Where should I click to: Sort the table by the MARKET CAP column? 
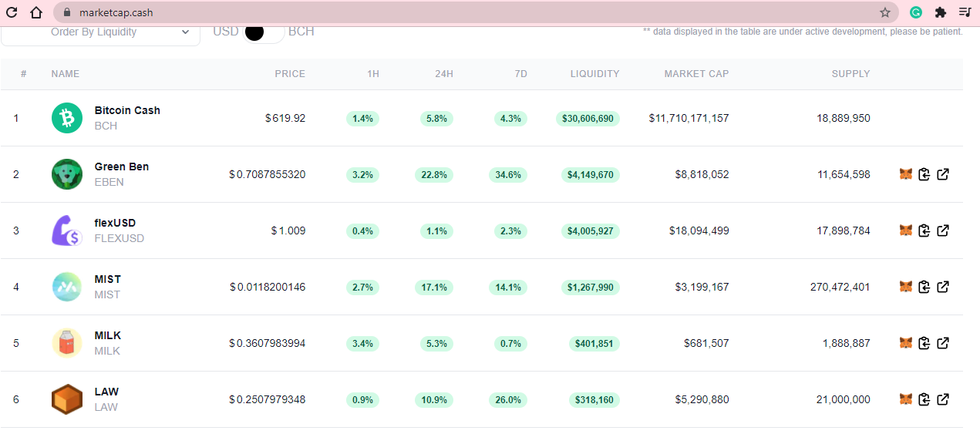[696, 74]
